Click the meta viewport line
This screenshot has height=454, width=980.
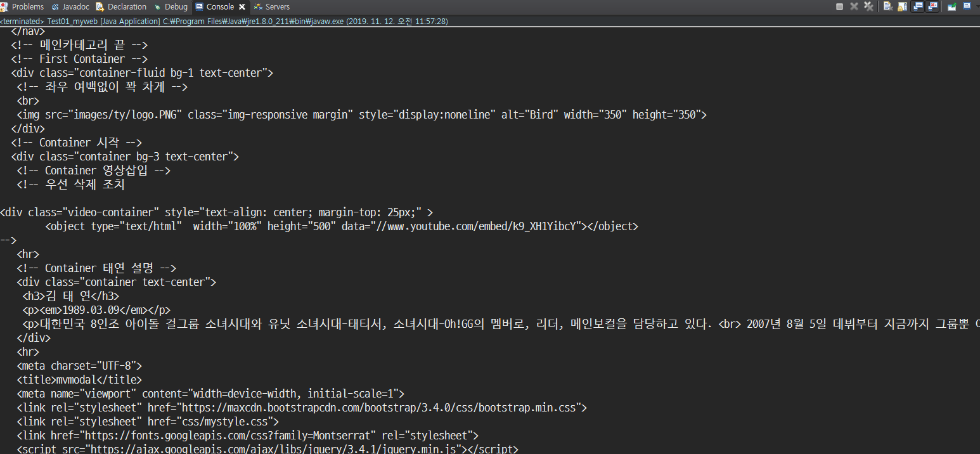210,394
